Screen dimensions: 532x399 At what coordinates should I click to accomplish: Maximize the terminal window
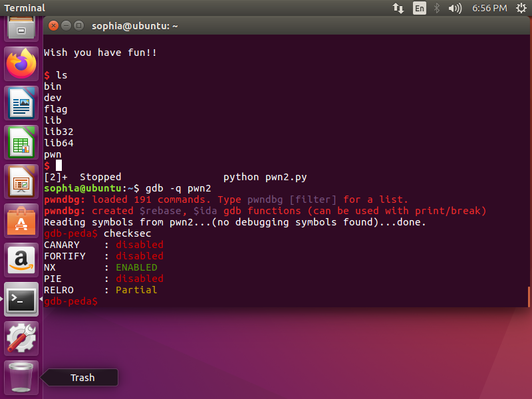(x=78, y=26)
